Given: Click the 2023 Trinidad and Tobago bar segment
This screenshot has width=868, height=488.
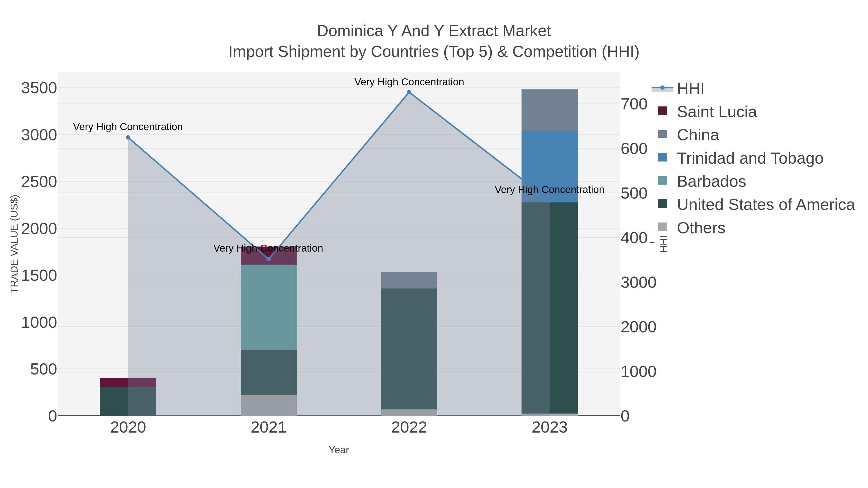Looking at the screenshot, I should (x=549, y=167).
